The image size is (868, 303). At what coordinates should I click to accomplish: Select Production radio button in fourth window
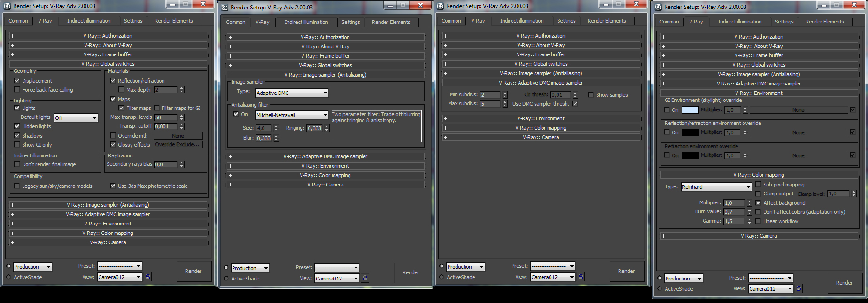[659, 278]
